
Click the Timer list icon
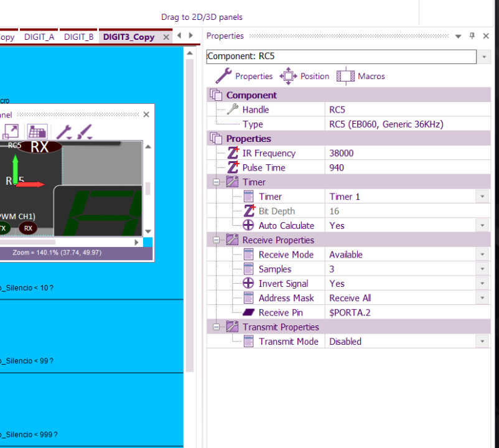248,197
